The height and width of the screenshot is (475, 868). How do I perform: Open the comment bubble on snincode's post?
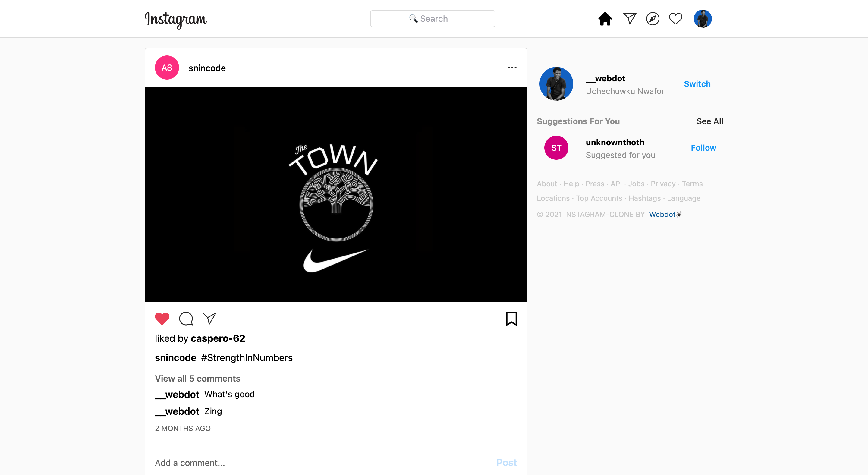186,318
